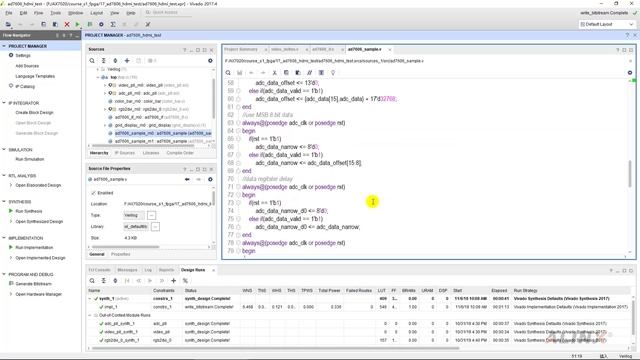Open settings gear icon in main toolbar

101,24
